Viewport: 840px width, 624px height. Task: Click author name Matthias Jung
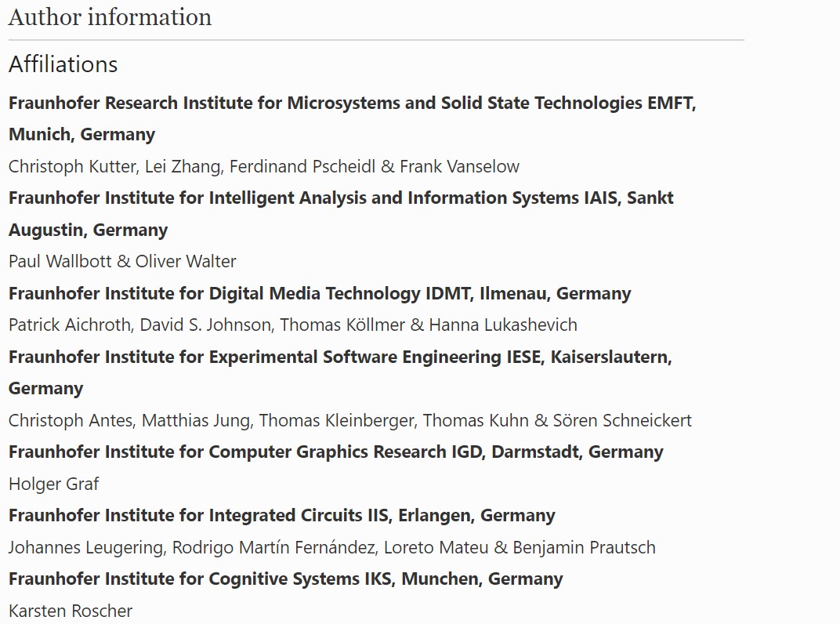click(197, 420)
